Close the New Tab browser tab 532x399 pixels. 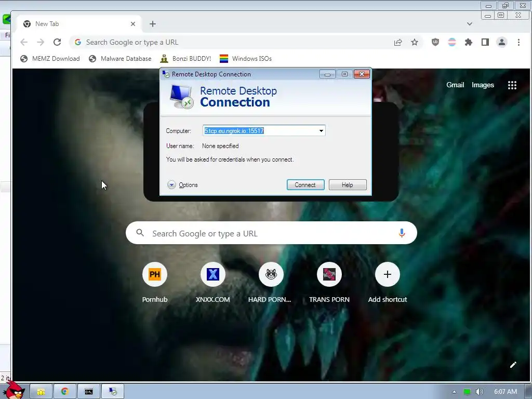point(133,24)
